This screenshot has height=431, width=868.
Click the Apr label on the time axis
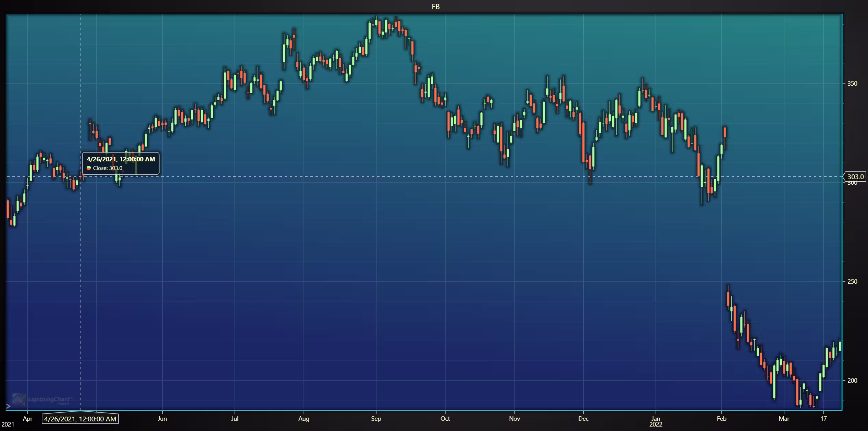click(x=27, y=419)
